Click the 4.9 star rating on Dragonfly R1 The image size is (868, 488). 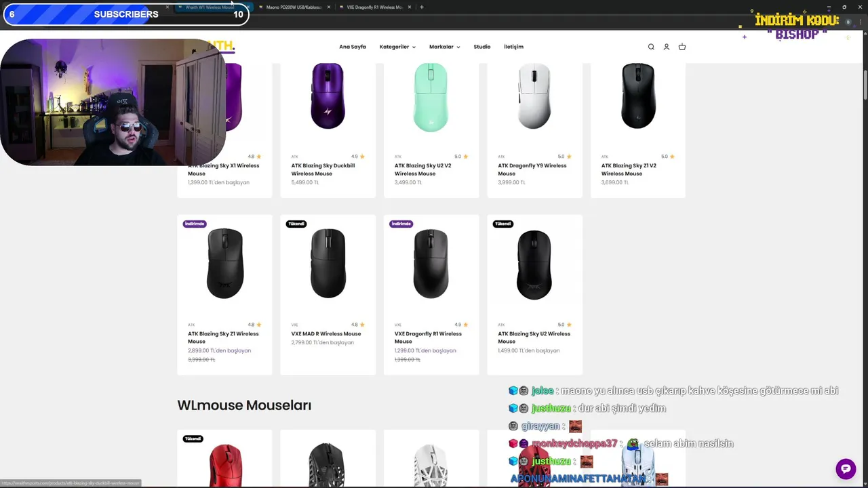tap(462, 325)
